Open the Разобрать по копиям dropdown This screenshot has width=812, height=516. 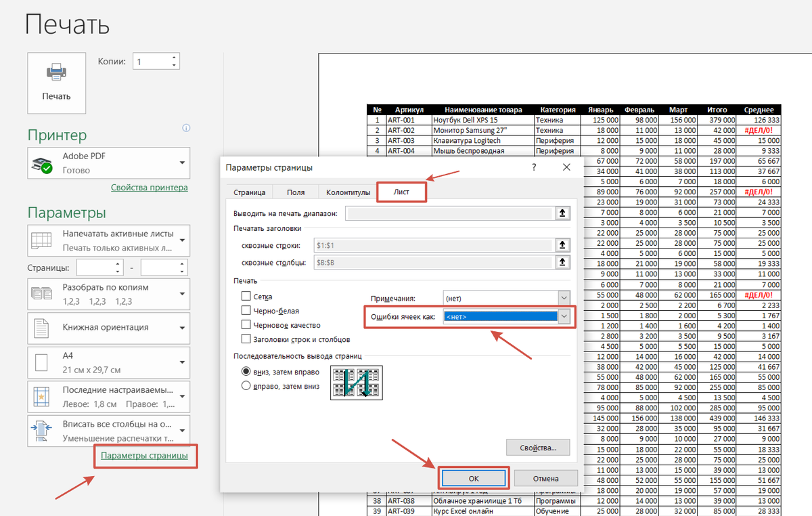pyautogui.click(x=109, y=294)
